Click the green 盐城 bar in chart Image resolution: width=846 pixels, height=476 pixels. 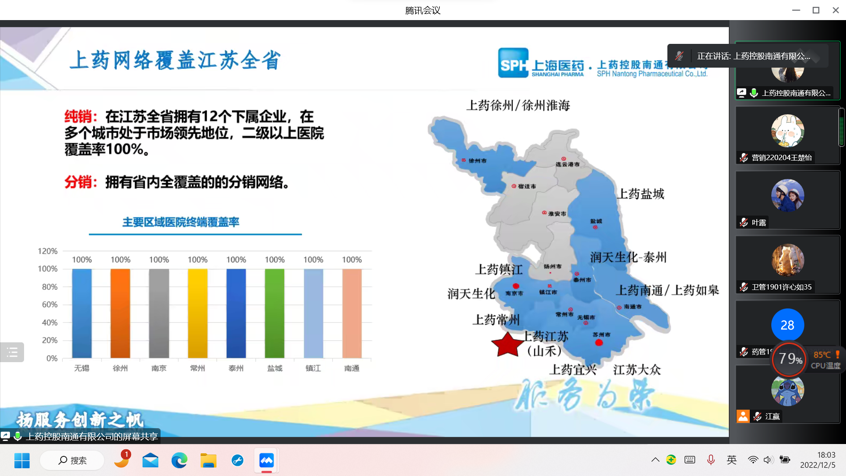275,313
